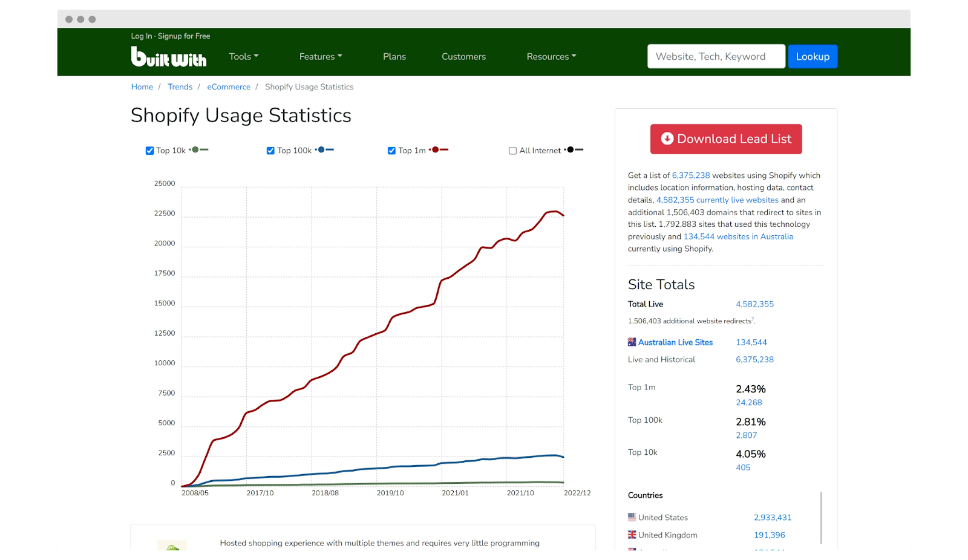Open the 4,582,355 currently live websites link

[718, 200]
